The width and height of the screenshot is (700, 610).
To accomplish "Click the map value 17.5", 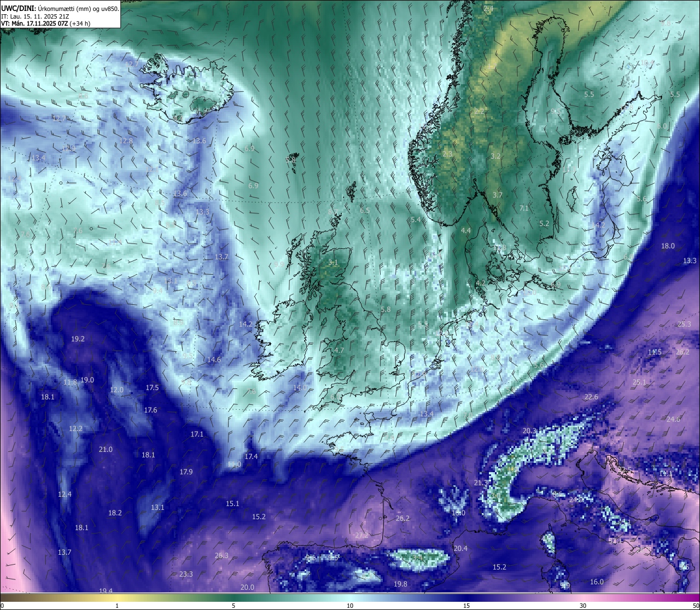I will point(152,388).
